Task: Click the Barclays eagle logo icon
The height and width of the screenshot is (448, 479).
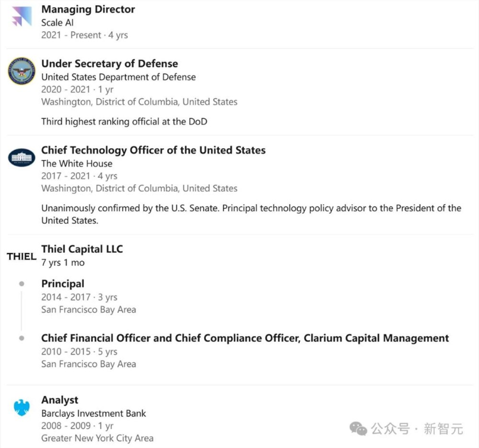Action: tap(21, 408)
